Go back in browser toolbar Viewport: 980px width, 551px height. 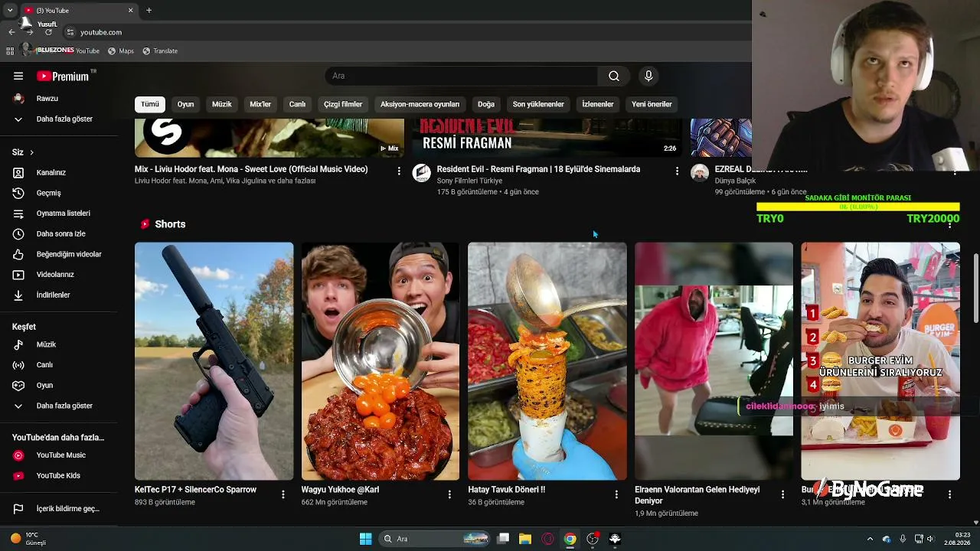click(11, 32)
